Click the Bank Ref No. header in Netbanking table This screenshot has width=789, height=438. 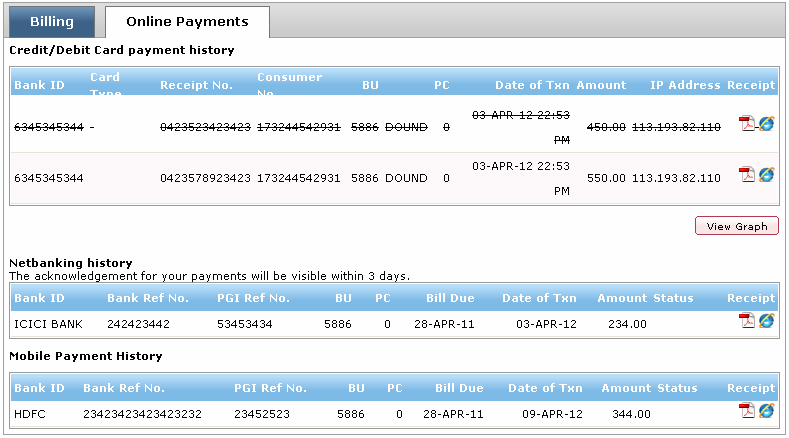pyautogui.click(x=146, y=298)
